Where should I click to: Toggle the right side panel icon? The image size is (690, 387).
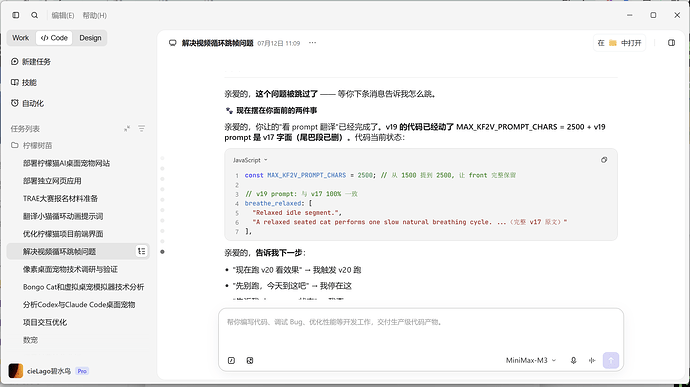pyautogui.click(x=671, y=43)
